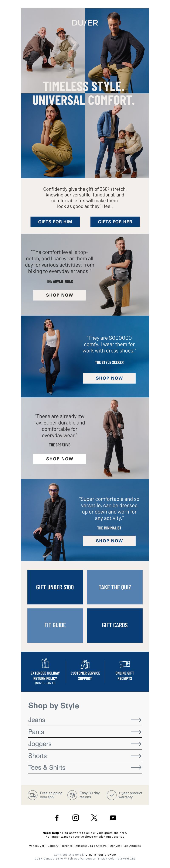Click the free shipping truck icon
Screen dimensions: 170x868
(x=33, y=795)
